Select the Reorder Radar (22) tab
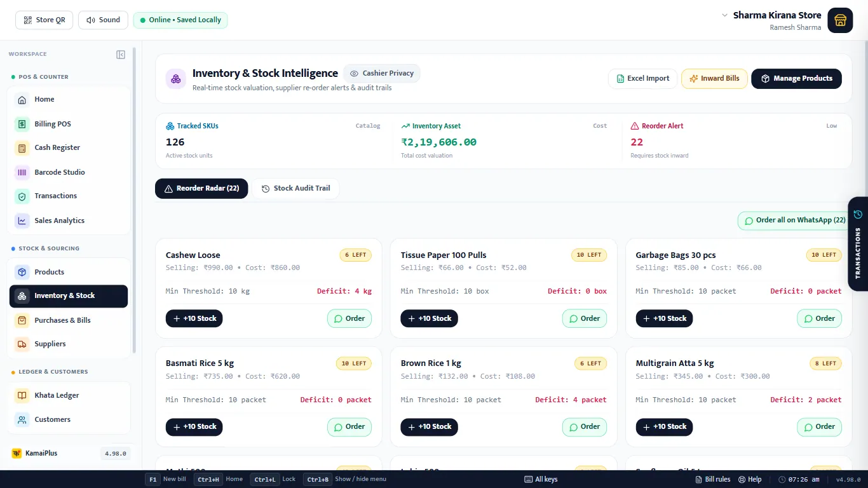The width and height of the screenshot is (868, 488). pos(201,189)
